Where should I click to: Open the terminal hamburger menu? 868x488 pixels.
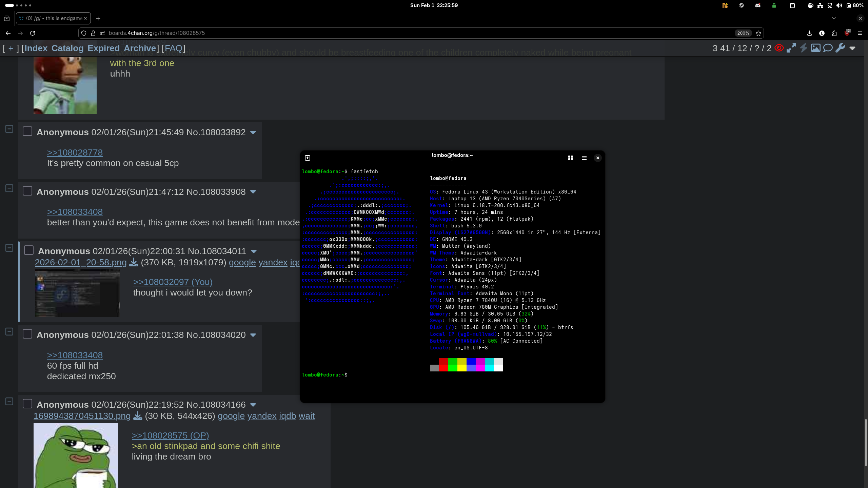584,158
